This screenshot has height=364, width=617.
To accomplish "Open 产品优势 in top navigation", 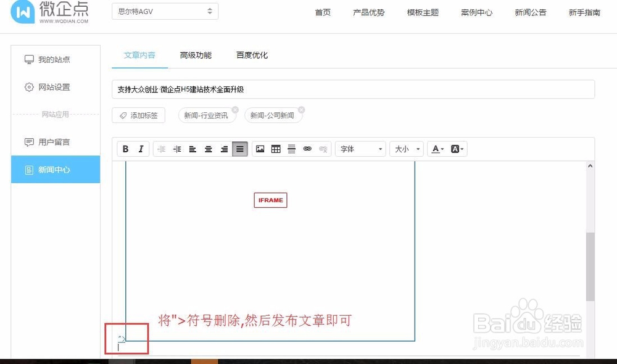I will click(x=369, y=12).
